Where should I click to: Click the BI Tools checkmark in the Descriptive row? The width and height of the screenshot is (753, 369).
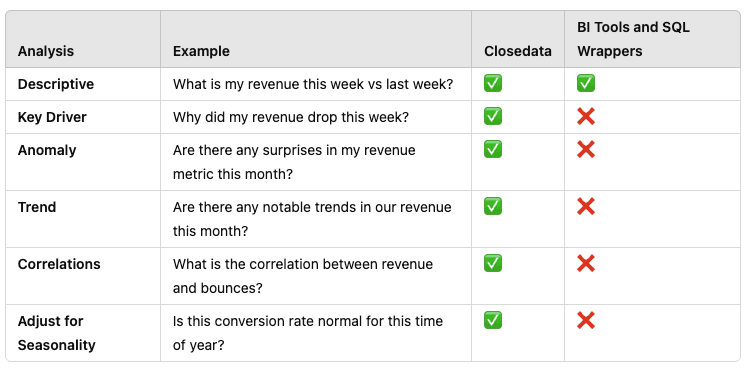[x=586, y=84]
